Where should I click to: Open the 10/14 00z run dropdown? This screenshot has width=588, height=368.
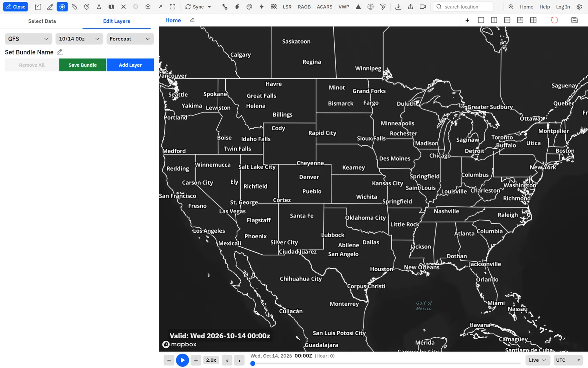click(x=79, y=39)
